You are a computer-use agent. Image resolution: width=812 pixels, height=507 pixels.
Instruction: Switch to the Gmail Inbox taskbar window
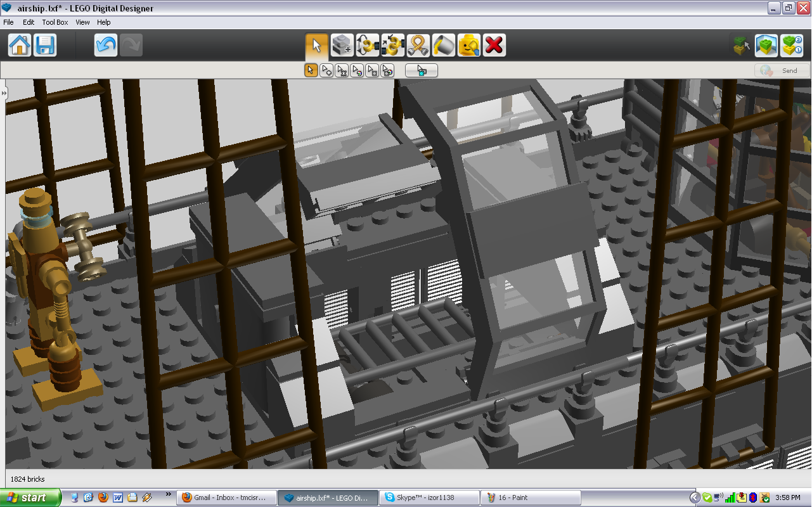tap(228, 497)
